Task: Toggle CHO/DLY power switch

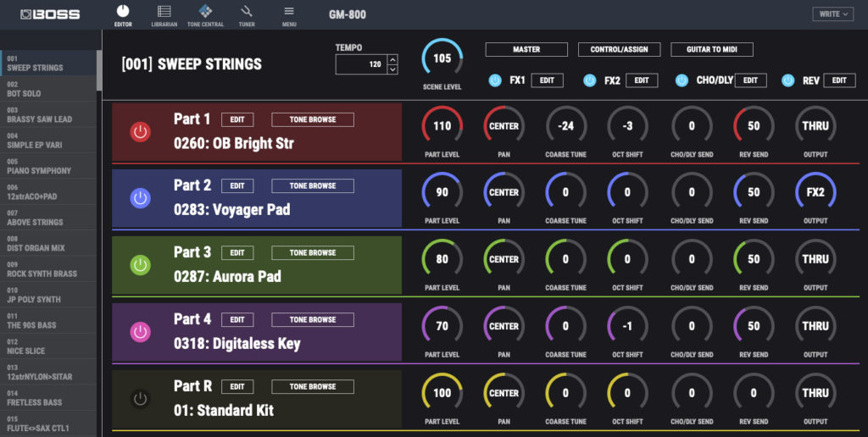Action: 682,80
